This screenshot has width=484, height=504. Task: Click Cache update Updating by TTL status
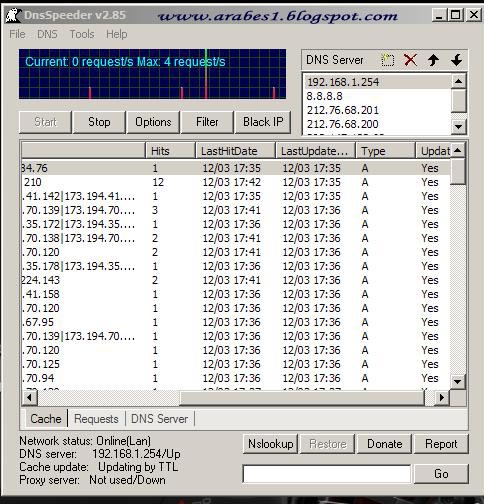[x=99, y=467]
